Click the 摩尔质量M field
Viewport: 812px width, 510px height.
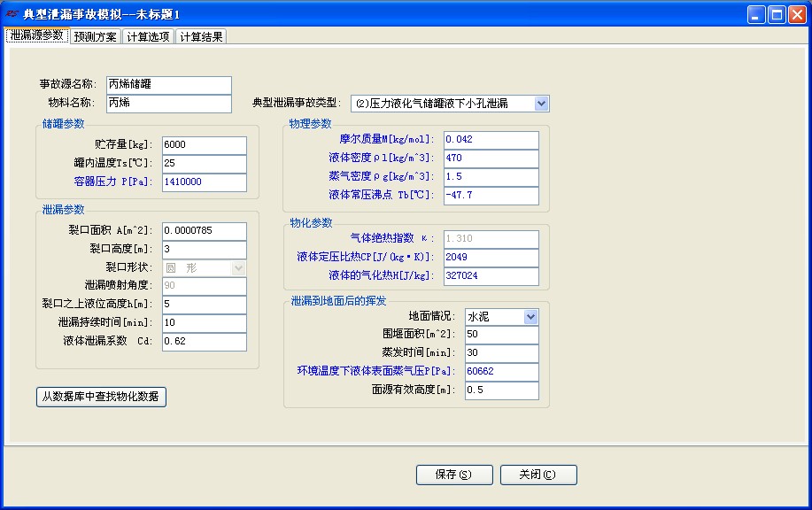tap(491, 140)
